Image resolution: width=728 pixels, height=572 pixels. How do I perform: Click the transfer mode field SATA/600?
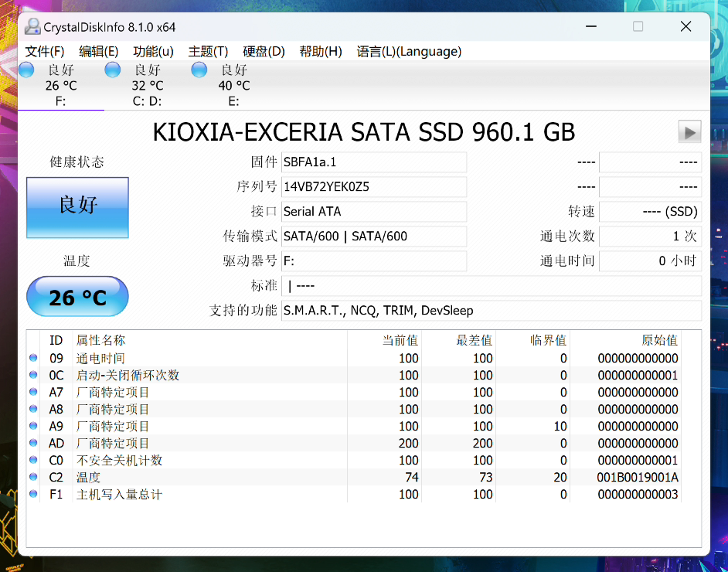[x=374, y=237]
